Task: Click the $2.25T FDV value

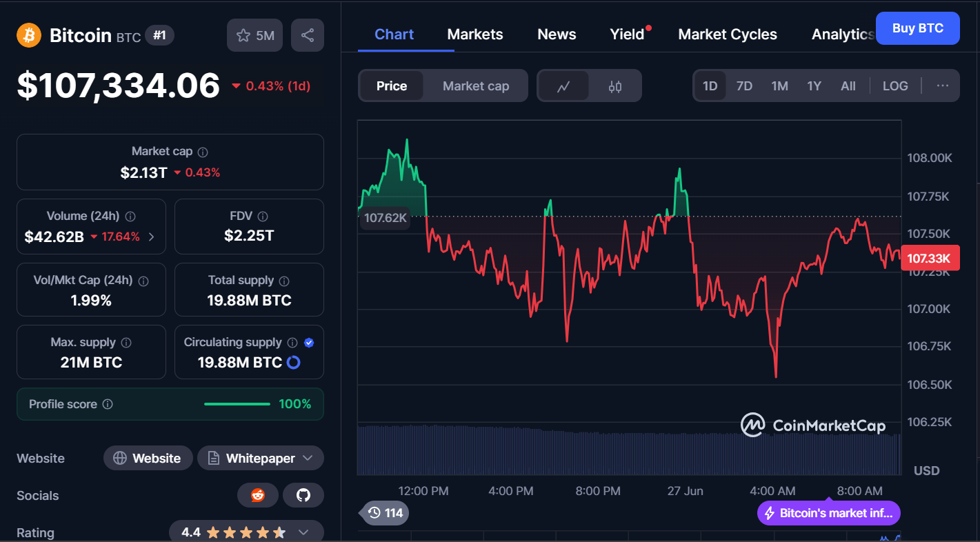Action: [249, 236]
